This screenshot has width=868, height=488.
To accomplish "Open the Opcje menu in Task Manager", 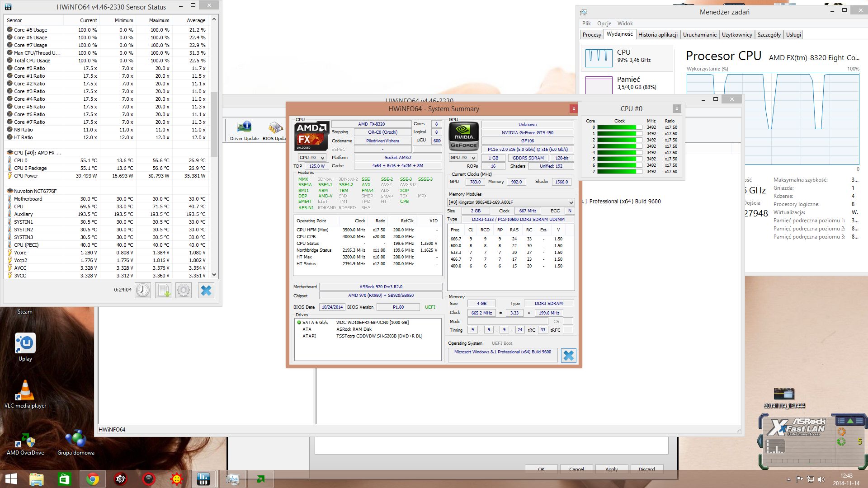I will click(604, 23).
